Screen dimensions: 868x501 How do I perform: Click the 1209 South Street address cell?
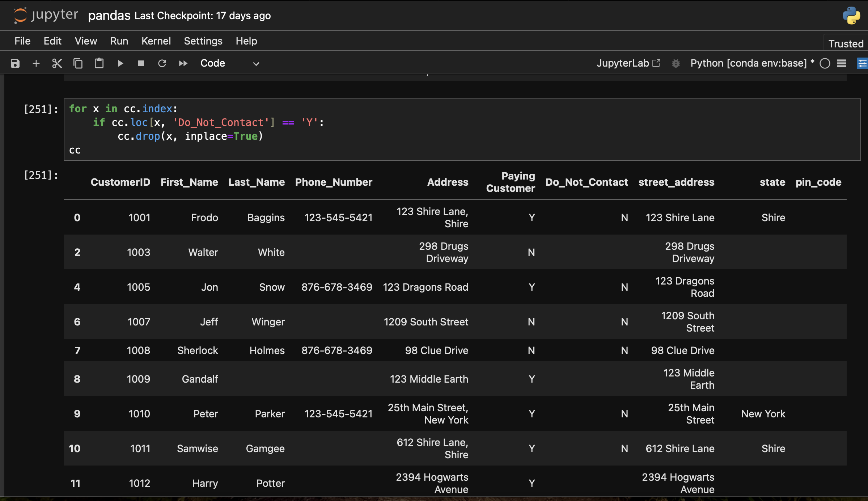tap(426, 322)
